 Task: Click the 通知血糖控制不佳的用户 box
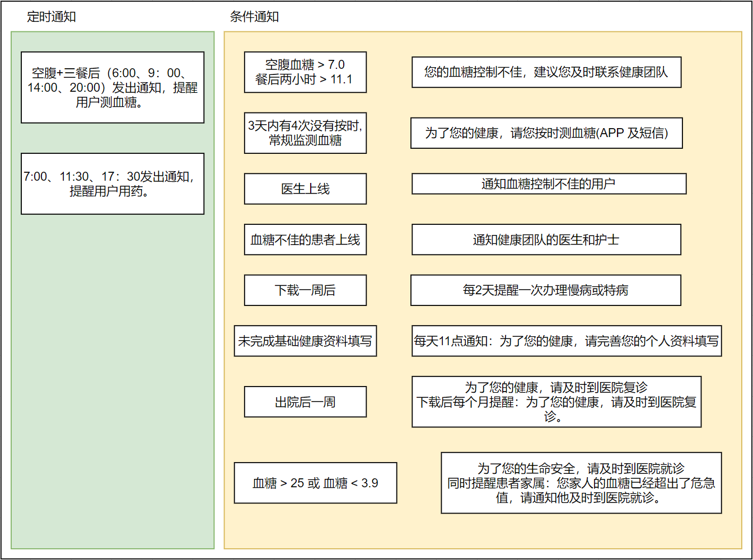point(549,184)
